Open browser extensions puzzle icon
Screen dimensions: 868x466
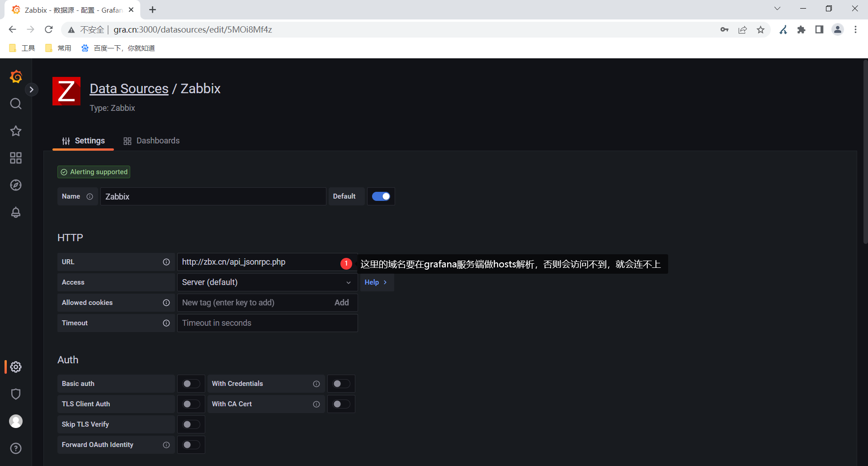(801, 29)
